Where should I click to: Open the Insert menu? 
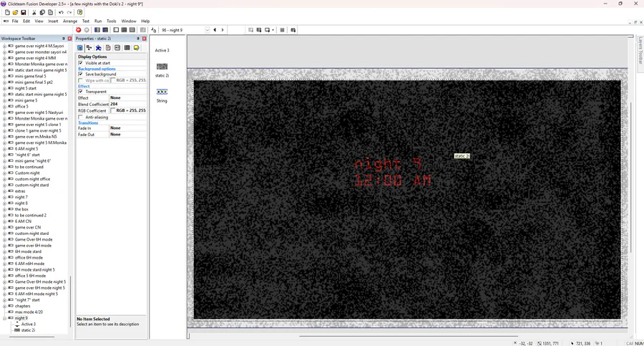click(x=53, y=21)
